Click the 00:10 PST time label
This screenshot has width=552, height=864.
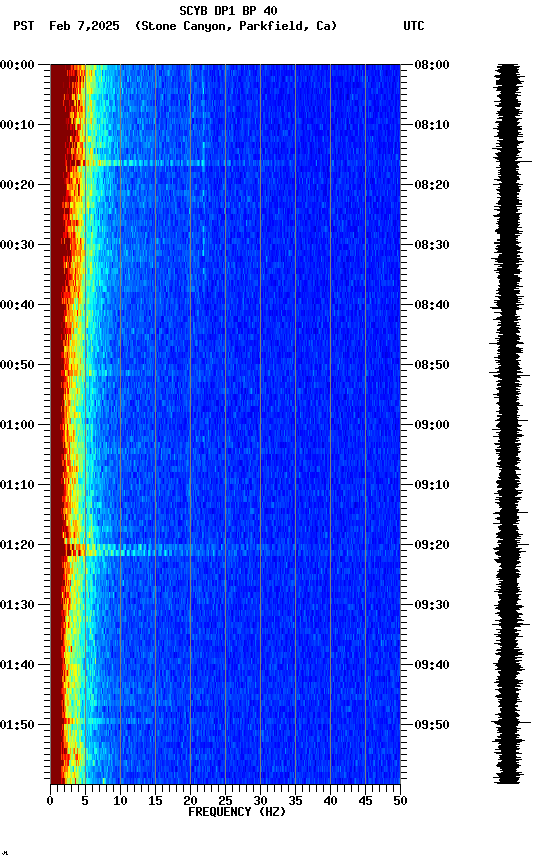pyautogui.click(x=17, y=125)
